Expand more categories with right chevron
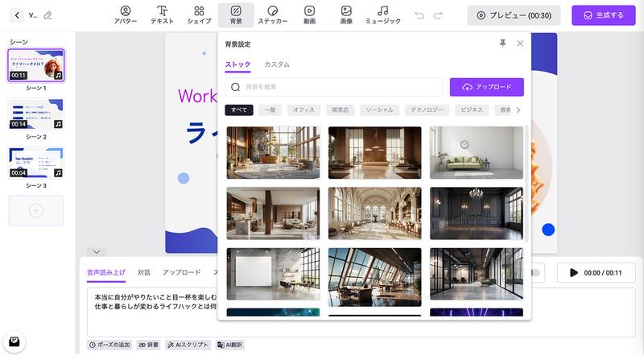 coord(518,110)
